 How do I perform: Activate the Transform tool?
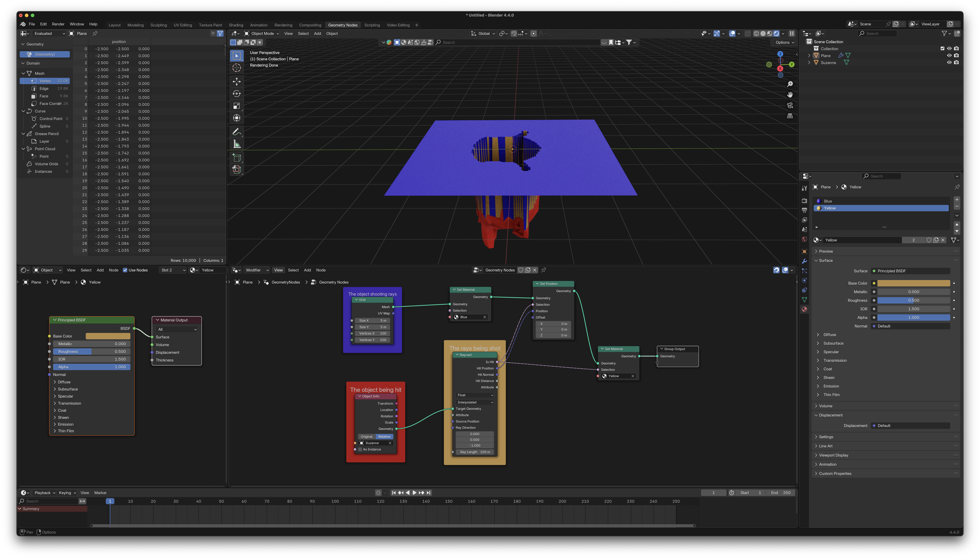237,118
